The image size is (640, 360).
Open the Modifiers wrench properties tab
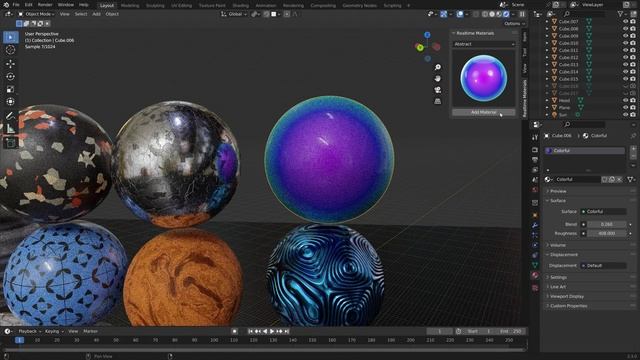535,225
